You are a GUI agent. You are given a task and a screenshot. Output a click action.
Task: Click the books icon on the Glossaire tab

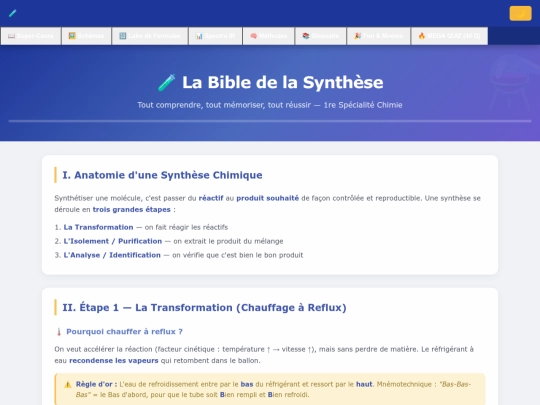point(305,36)
